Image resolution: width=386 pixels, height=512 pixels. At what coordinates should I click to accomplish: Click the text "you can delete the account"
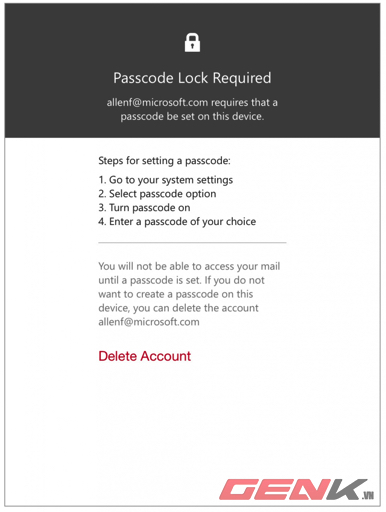pos(196,308)
